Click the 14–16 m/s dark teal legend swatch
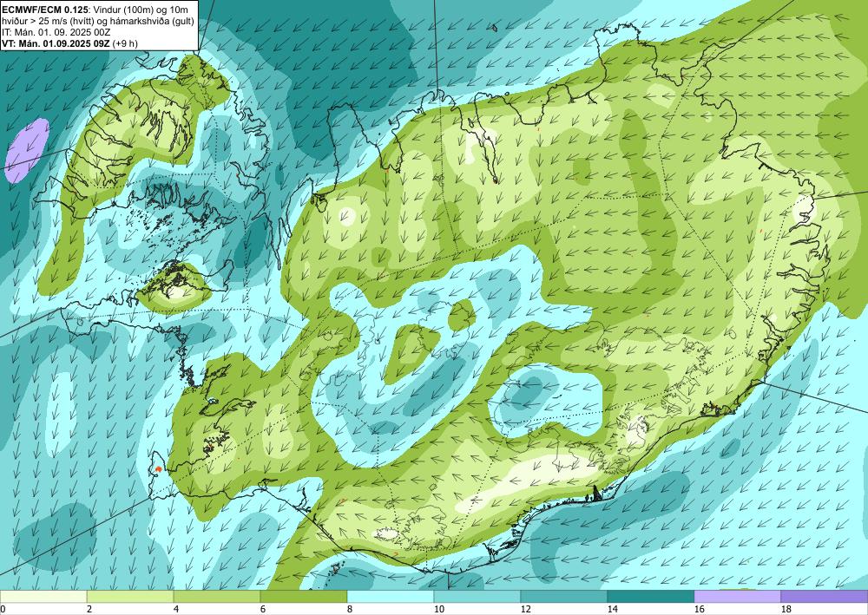The image size is (868, 615). point(651,596)
